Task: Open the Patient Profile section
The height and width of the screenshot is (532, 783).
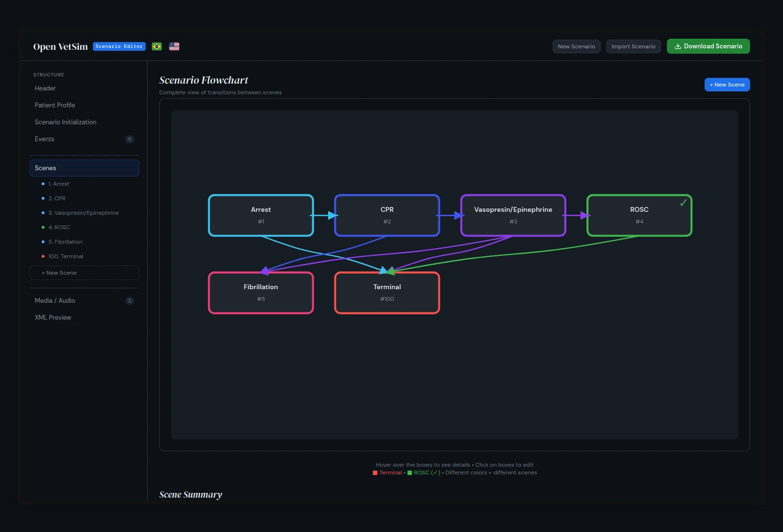Action: tap(55, 105)
